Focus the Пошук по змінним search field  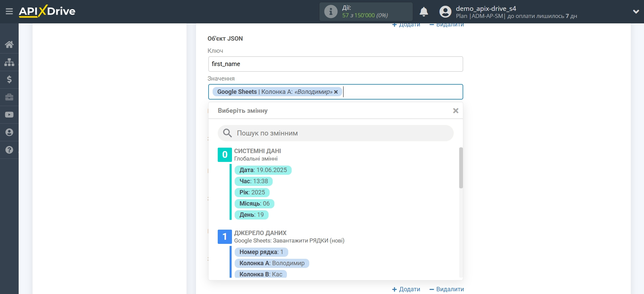click(x=335, y=133)
